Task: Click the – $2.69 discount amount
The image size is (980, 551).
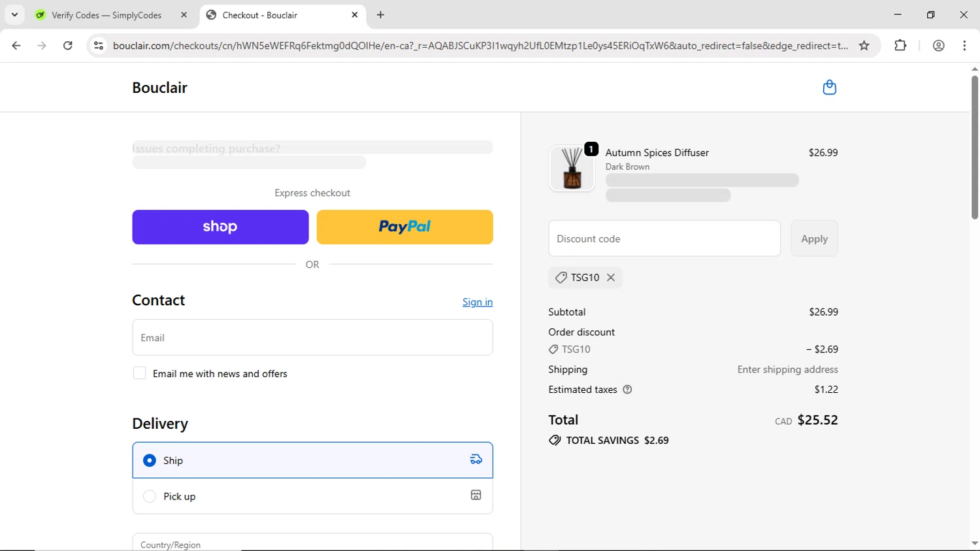Action: 822,349
